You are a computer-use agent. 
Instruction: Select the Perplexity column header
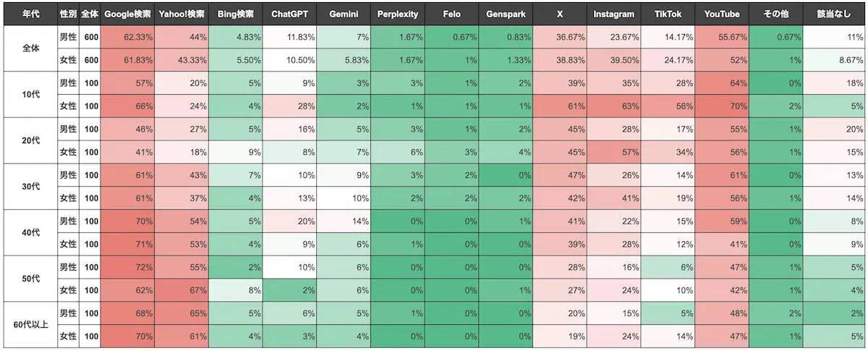pos(397,14)
